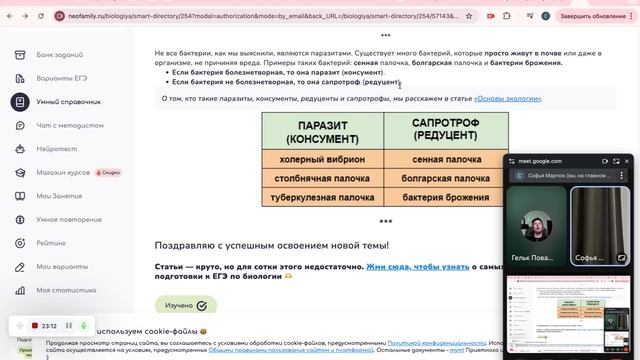640x360 pixels.
Task: Open Чат с методистом icon
Action: 20,125
